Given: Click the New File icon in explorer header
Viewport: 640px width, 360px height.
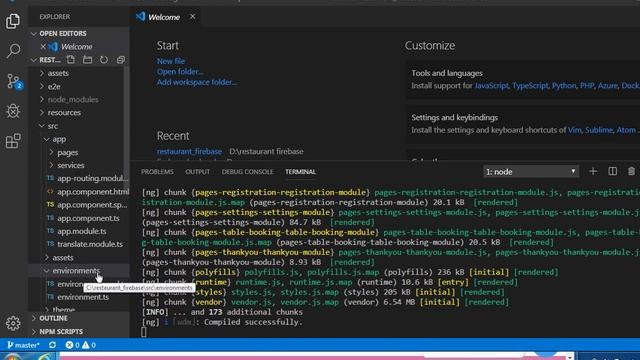Looking at the screenshot, I should coord(71,60).
